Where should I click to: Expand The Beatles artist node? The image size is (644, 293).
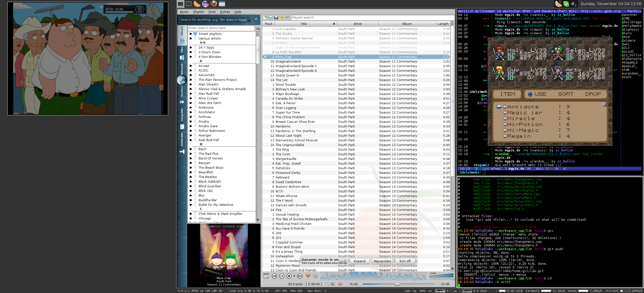tap(191, 177)
